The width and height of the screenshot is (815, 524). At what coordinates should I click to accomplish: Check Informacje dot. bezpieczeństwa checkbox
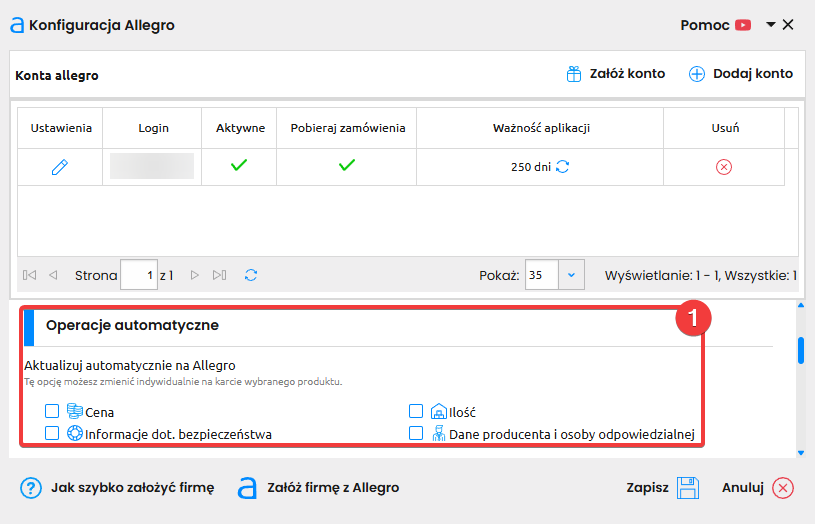coord(52,433)
